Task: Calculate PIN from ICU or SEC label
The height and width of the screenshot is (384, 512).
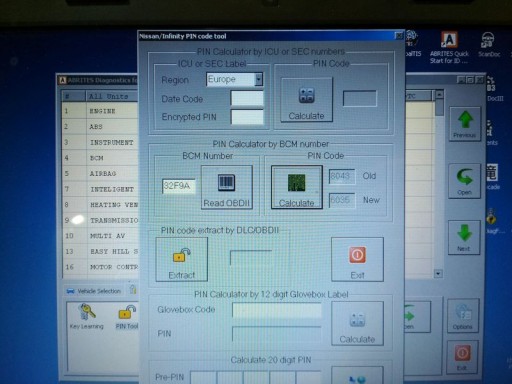Action: coord(307,99)
